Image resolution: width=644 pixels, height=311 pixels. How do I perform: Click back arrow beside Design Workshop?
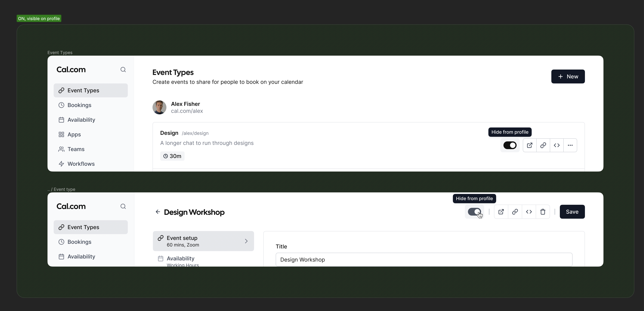158,212
